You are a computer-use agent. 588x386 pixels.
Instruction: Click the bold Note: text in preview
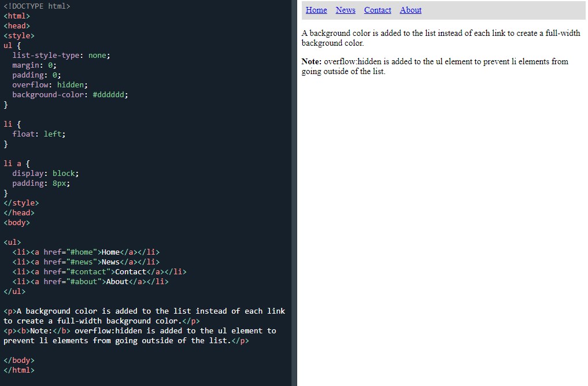(312, 61)
